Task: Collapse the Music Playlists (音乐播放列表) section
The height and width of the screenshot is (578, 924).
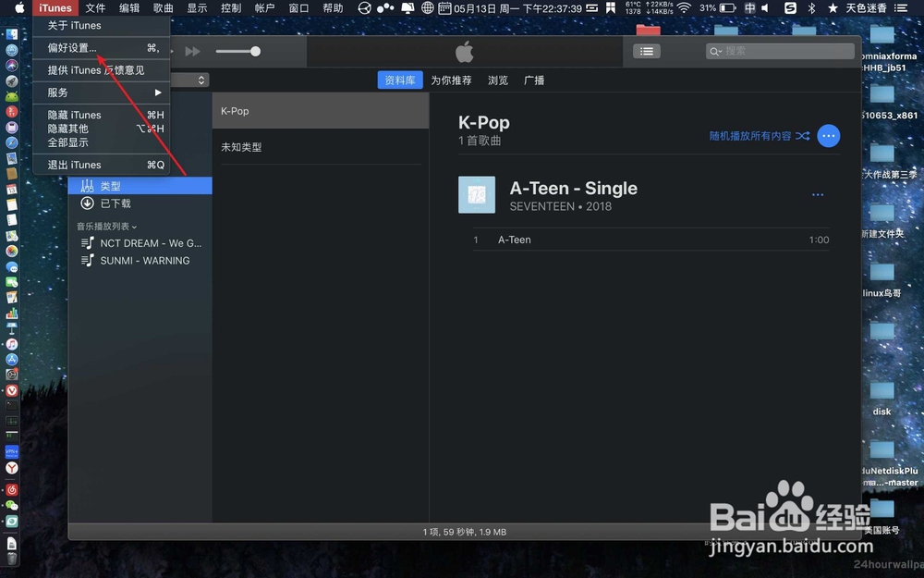Action: (x=106, y=227)
